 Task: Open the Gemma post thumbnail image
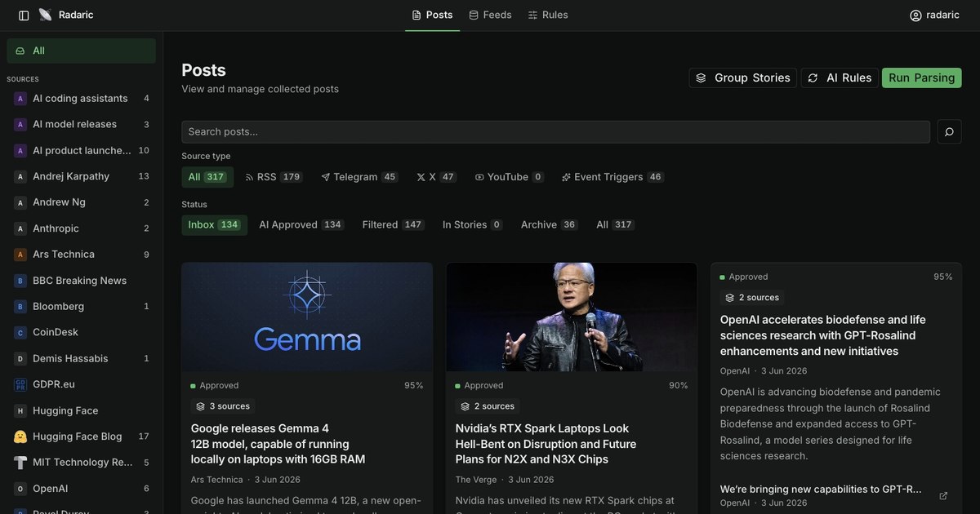[x=307, y=317]
